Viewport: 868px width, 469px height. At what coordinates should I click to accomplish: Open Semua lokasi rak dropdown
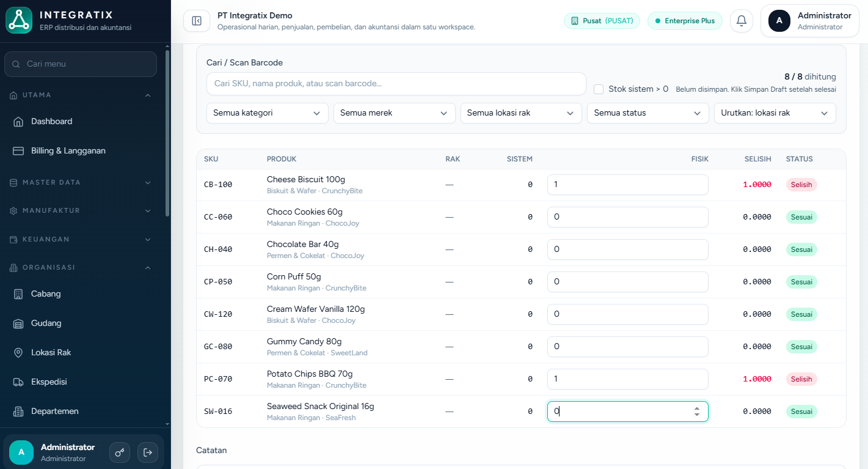tap(521, 113)
